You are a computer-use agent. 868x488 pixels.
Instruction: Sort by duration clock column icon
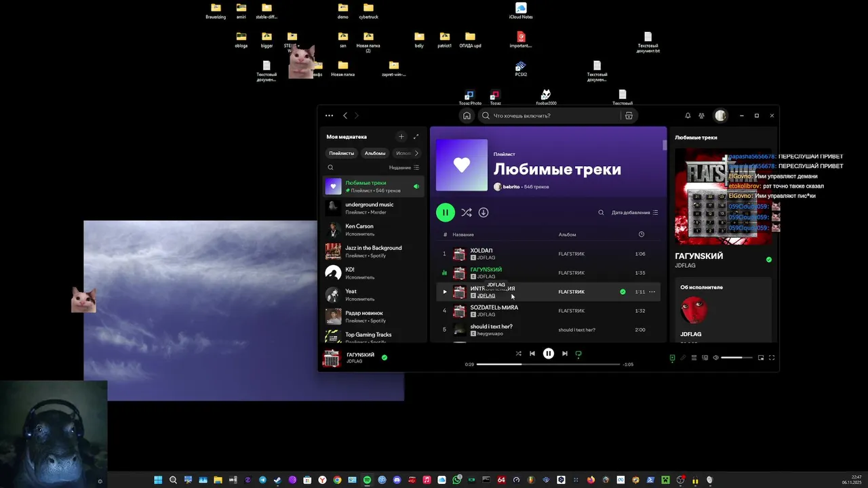[642, 235]
